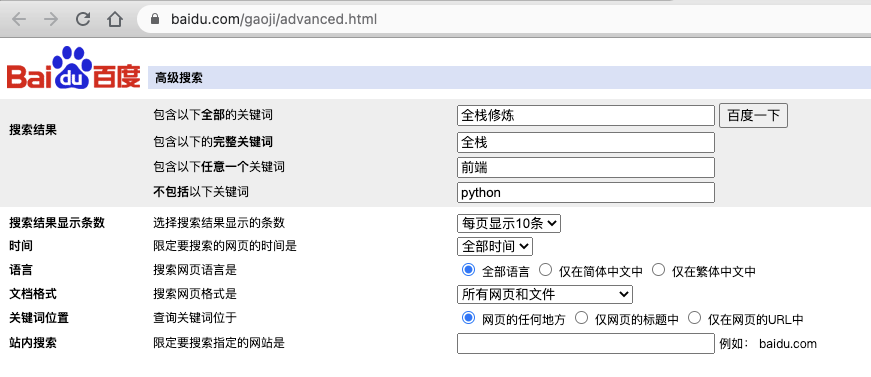The height and width of the screenshot is (377, 871).
Task: Open the browser home page icon
Action: tap(115, 19)
